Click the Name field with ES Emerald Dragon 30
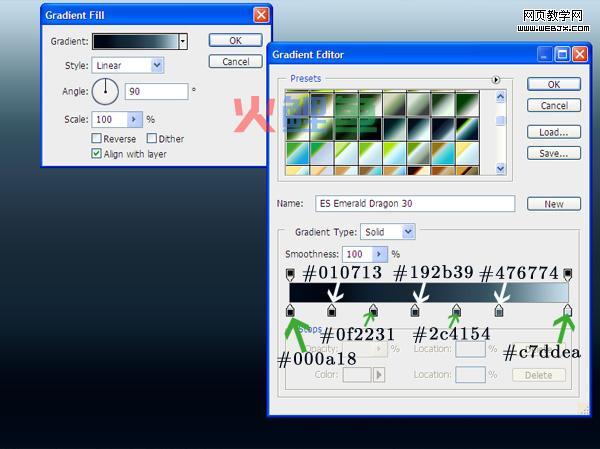The height and width of the screenshot is (449, 600). click(x=415, y=203)
